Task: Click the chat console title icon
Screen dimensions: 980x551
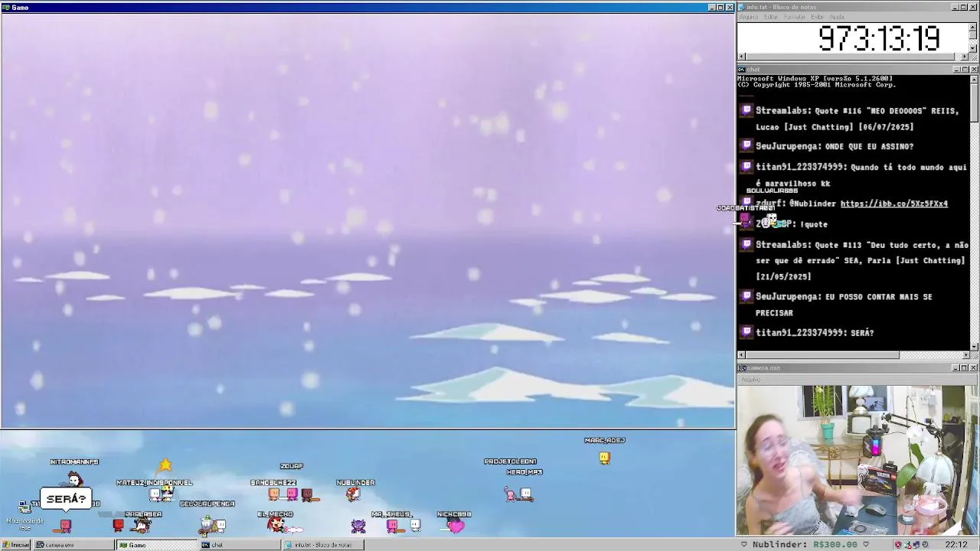Action: (x=741, y=70)
